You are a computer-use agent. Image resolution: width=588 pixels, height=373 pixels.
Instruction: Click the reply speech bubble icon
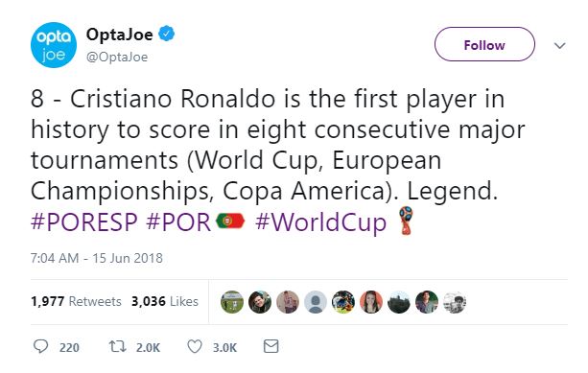tap(41, 347)
